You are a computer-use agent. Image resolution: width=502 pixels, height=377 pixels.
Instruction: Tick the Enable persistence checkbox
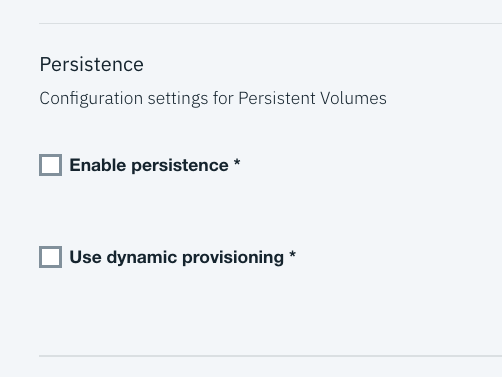(51, 165)
